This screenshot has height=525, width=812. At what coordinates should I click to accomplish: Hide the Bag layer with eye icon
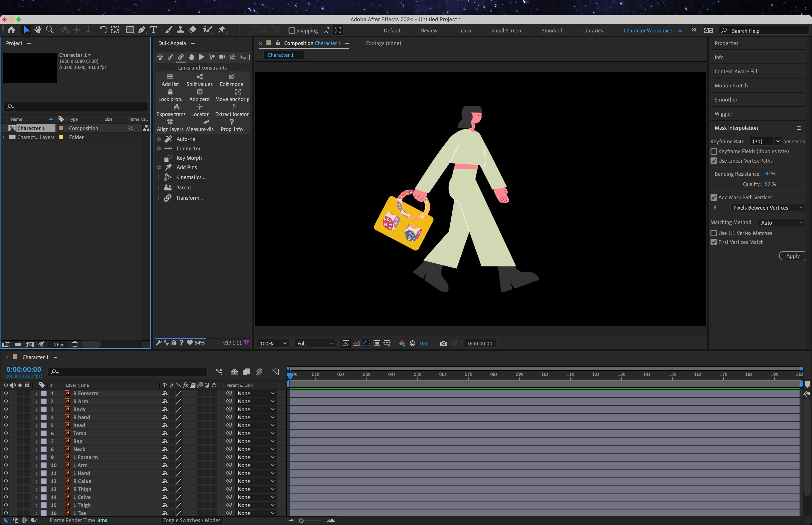click(6, 441)
